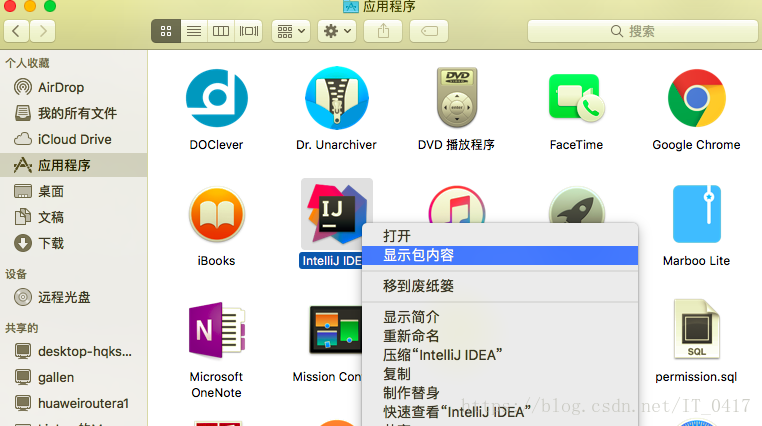Click the Microsoft OneNote name label
The height and width of the screenshot is (426, 762).
pyautogui.click(x=216, y=385)
